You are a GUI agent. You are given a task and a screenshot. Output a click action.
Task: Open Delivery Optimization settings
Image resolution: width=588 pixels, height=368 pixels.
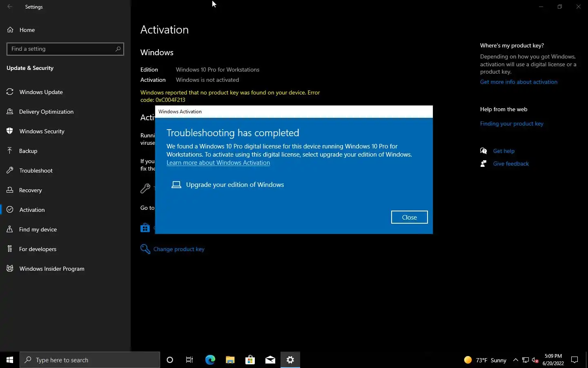coord(65,112)
